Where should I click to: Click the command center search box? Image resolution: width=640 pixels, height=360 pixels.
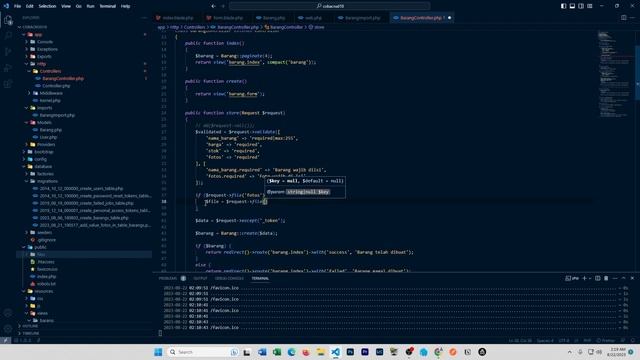click(x=329, y=6)
